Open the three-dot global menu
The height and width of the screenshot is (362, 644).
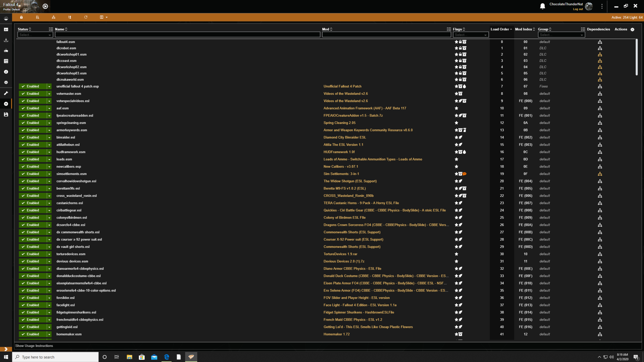click(602, 6)
